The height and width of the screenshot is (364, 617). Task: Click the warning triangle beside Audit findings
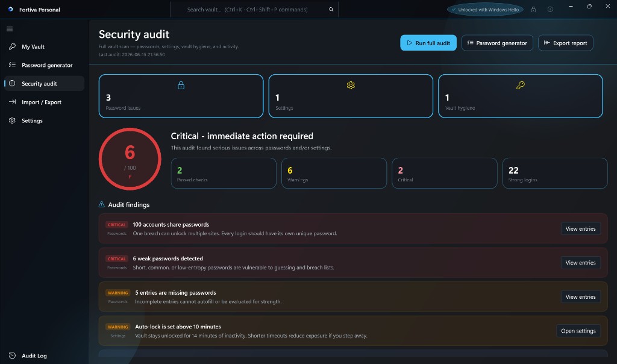[x=101, y=204]
